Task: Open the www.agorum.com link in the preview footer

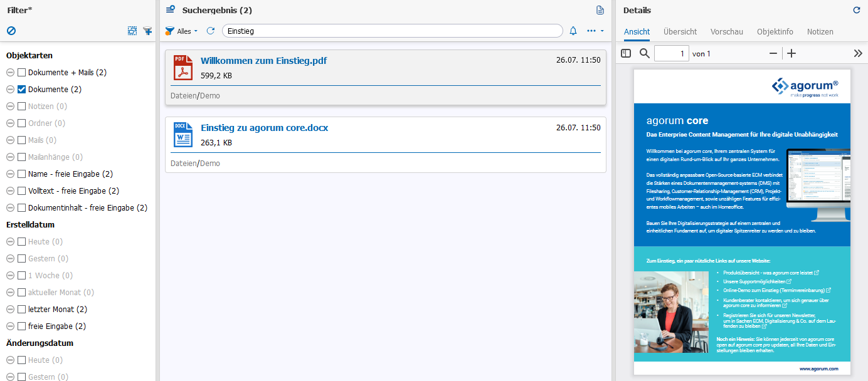Action: coord(818,369)
